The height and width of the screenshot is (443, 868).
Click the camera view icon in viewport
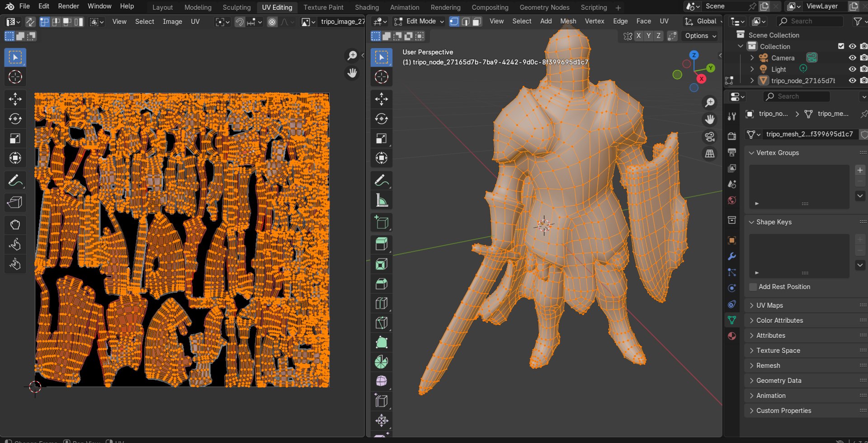(x=710, y=136)
